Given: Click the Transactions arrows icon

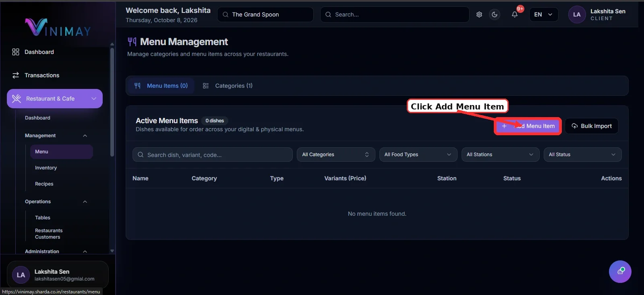Looking at the screenshot, I should pos(16,75).
